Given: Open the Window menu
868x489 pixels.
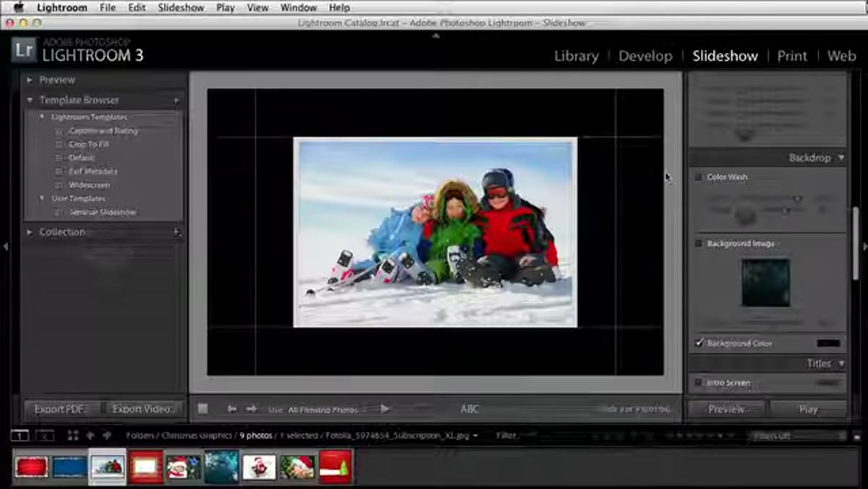Looking at the screenshot, I should tap(298, 7).
